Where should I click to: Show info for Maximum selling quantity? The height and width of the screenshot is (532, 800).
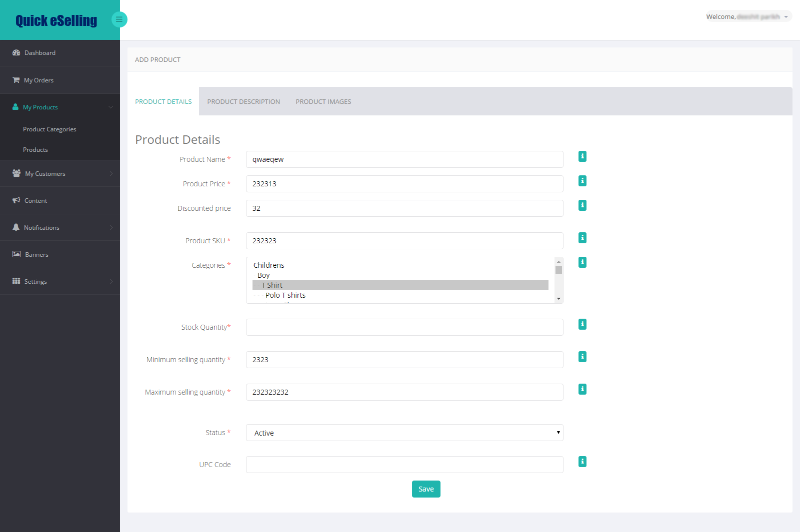point(582,389)
